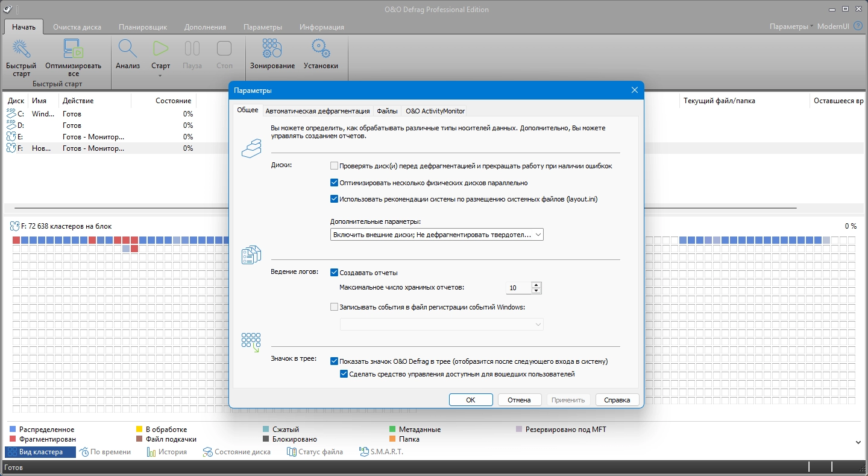Click 'Готов' in the bottom status bar

13,468
